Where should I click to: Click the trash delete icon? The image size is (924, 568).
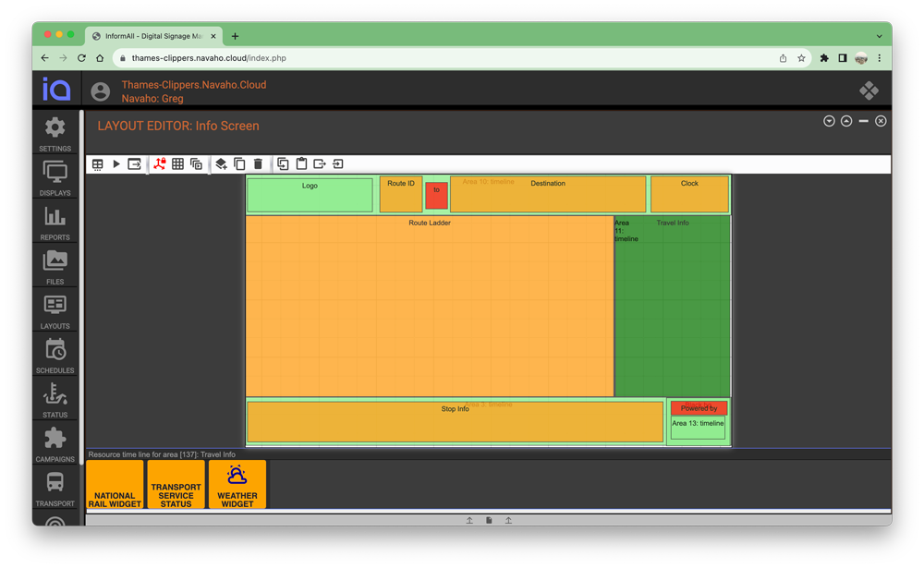coord(258,164)
